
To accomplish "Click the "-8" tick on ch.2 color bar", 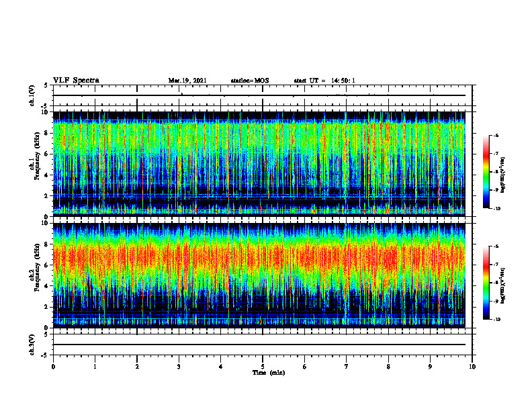I will (x=496, y=283).
